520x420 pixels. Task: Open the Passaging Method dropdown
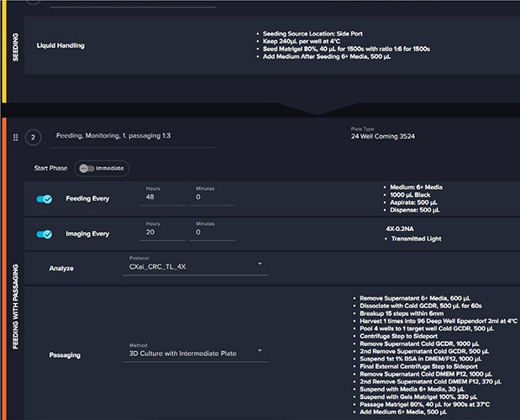(196, 354)
